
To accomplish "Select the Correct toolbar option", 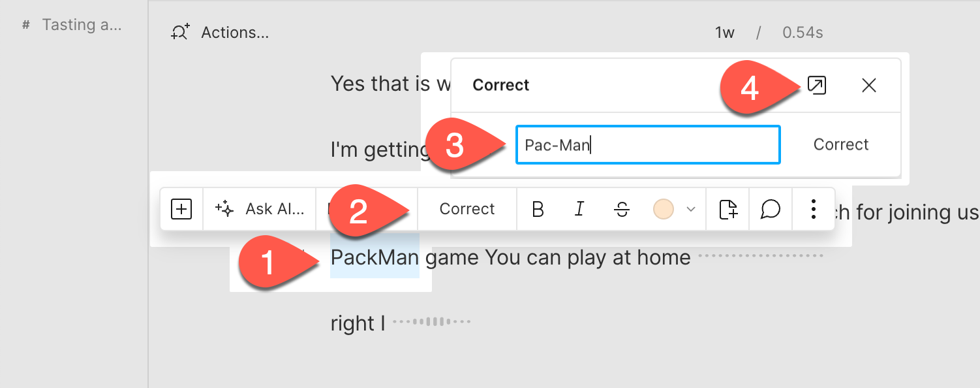I will tap(466, 208).
